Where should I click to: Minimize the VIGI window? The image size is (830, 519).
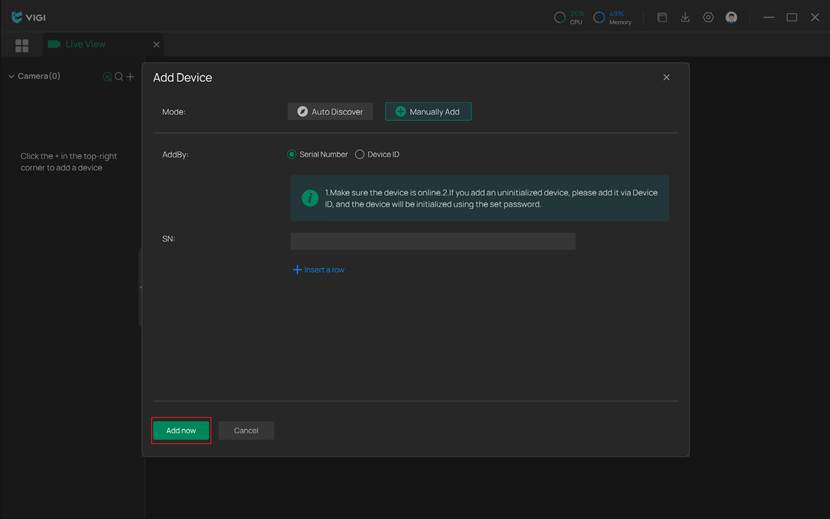[769, 17]
